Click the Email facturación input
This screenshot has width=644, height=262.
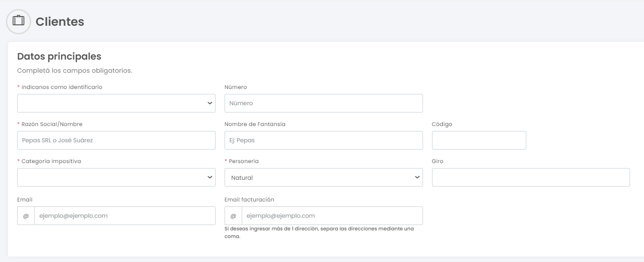[332, 215]
